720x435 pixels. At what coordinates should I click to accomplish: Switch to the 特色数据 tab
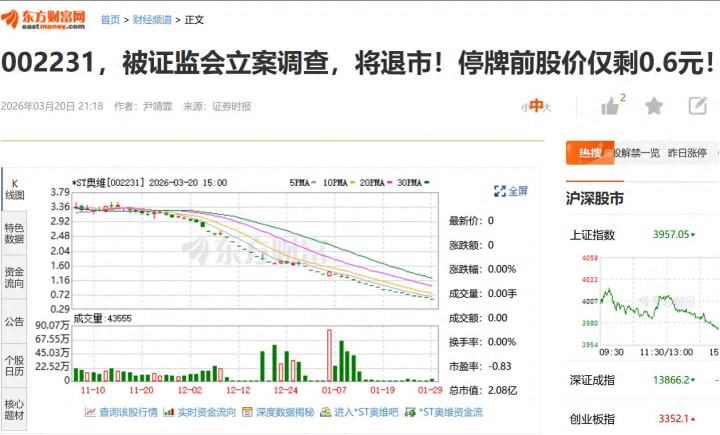14,233
